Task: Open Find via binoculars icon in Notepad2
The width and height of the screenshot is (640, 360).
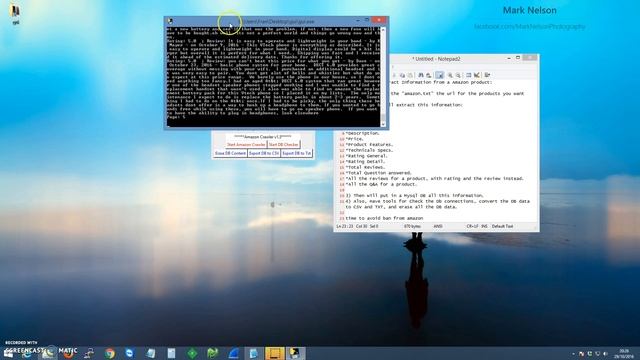Action: (421, 75)
